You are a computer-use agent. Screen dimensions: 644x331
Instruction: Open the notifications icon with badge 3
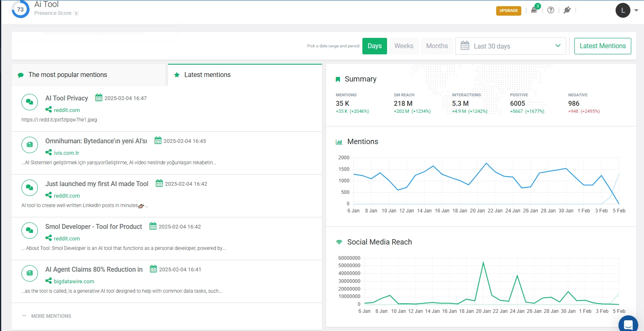534,10
